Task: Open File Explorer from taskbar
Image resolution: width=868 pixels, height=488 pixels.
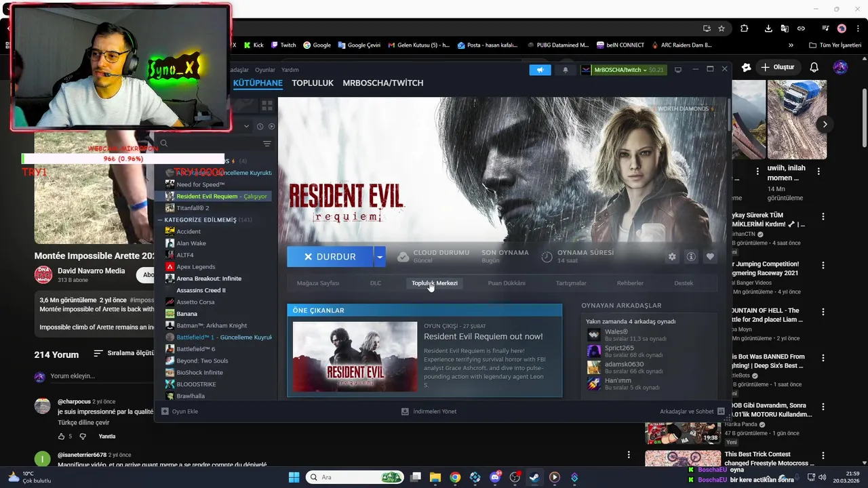Action: 435,477
